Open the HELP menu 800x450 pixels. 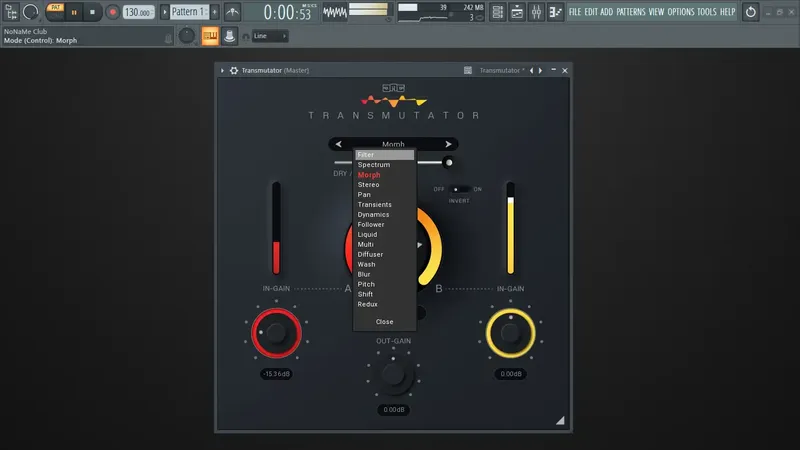pos(728,12)
